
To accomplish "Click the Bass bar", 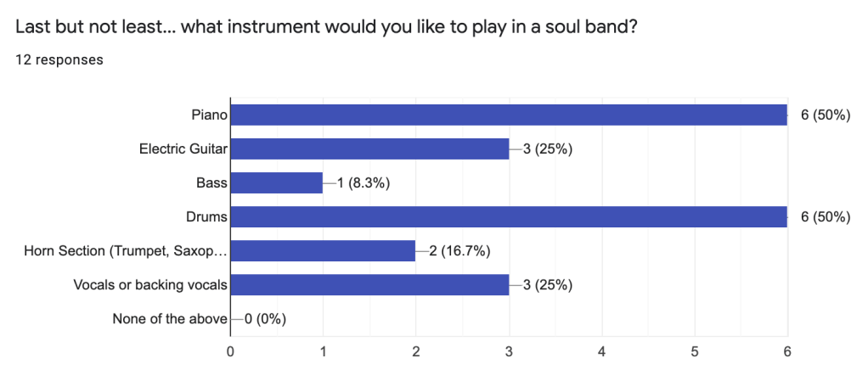I will point(277,183).
